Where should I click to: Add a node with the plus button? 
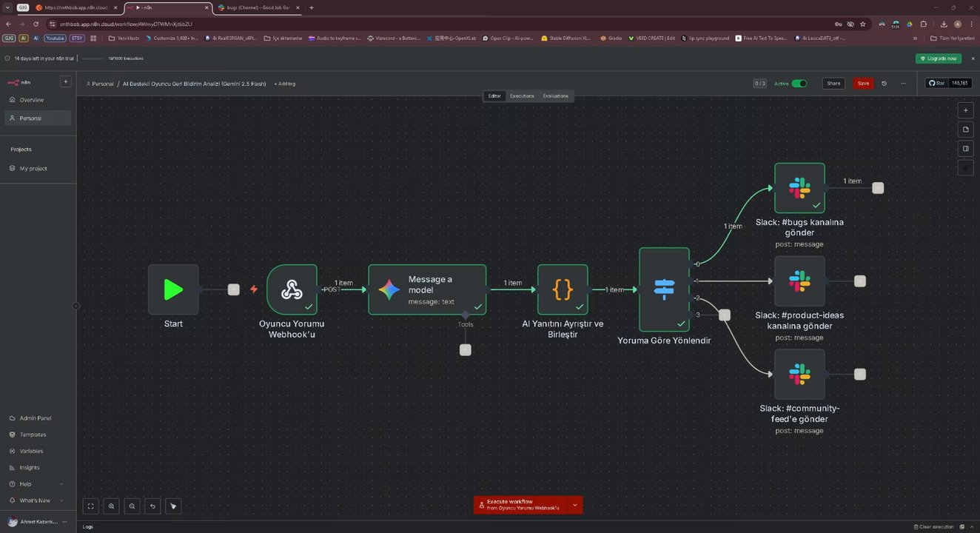click(x=965, y=110)
